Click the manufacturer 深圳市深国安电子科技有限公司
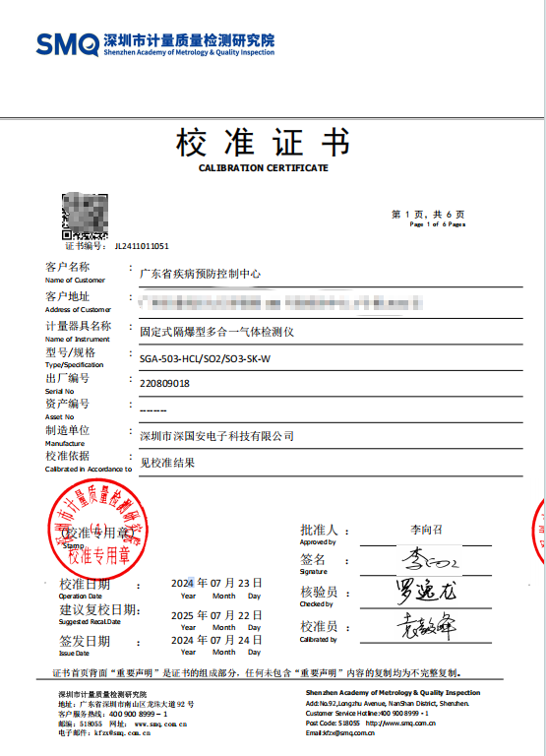 click(x=216, y=436)
